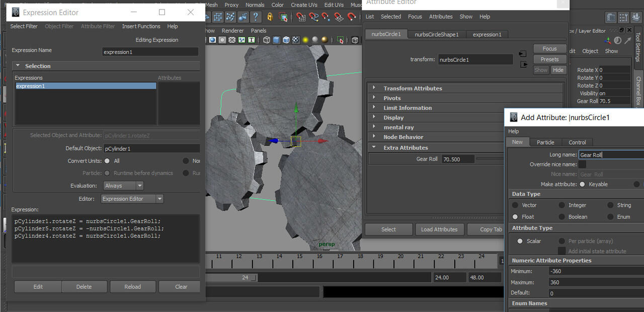The image size is (644, 312).
Task: Click the lock selection padlock icon
Action: pos(270,17)
